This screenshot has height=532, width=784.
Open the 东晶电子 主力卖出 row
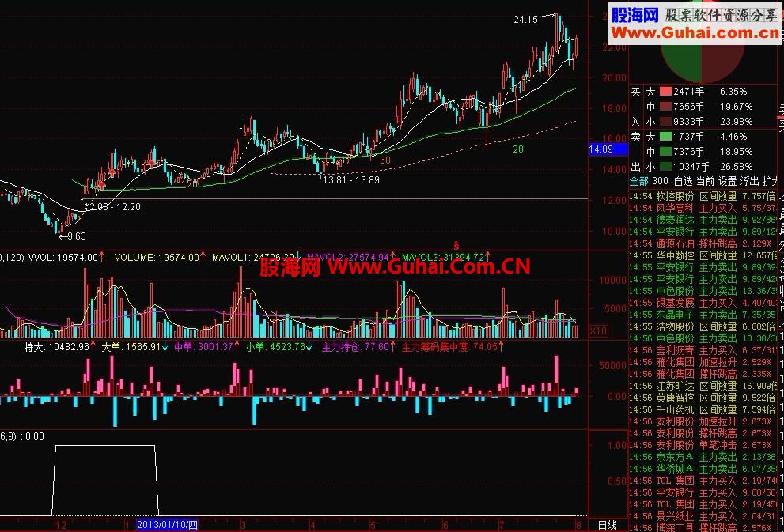click(x=702, y=315)
